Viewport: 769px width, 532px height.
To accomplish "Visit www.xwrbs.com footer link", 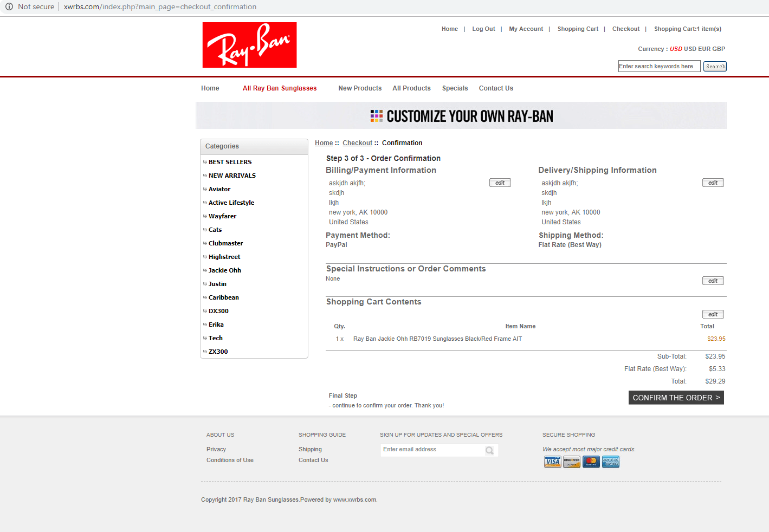I will [354, 500].
